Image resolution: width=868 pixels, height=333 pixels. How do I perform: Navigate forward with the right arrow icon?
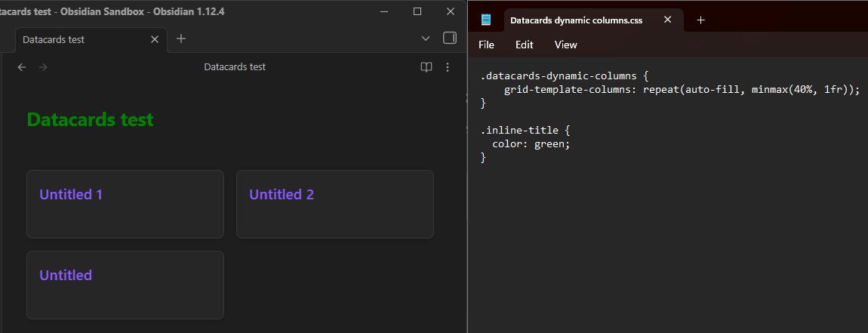[x=43, y=67]
